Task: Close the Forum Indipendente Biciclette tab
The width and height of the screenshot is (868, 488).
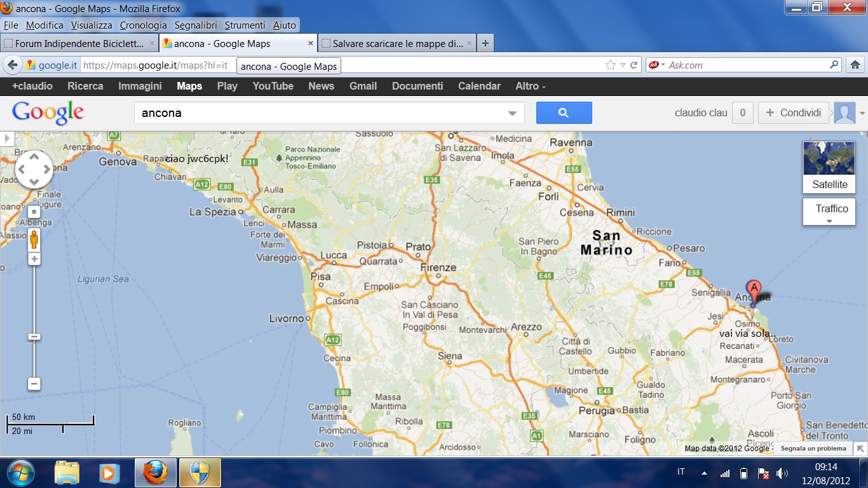Action: [151, 43]
